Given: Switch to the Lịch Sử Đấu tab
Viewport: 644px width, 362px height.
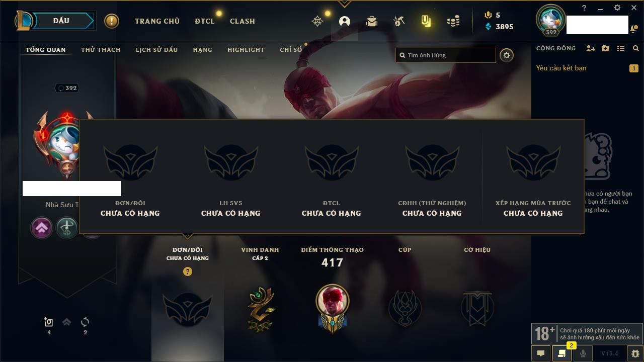Looking at the screenshot, I should [x=156, y=50].
